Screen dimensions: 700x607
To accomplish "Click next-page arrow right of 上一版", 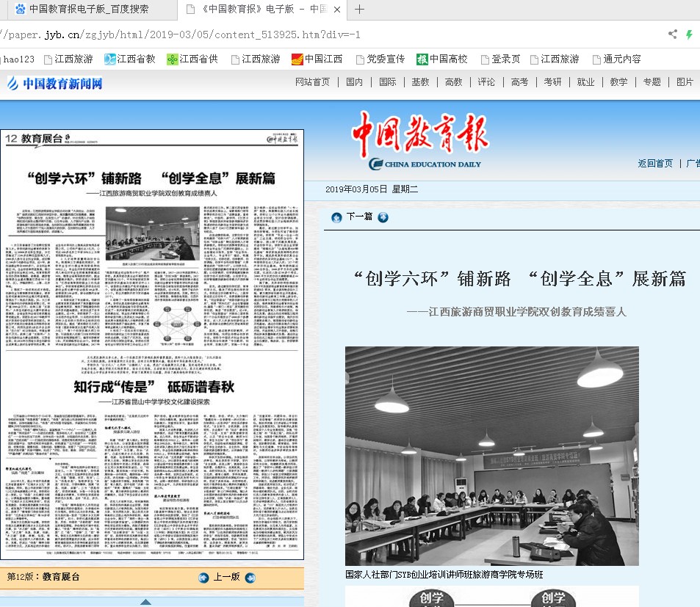I will click(250, 577).
